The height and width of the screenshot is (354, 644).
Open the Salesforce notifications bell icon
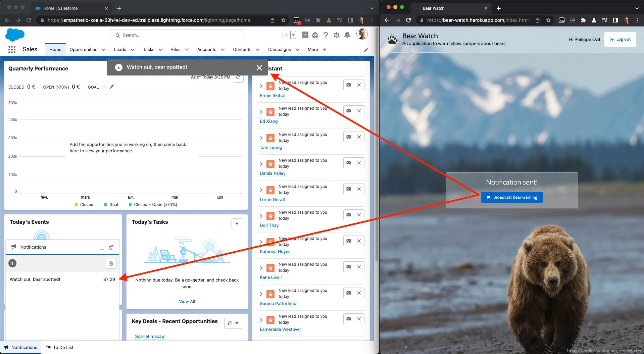(347, 35)
